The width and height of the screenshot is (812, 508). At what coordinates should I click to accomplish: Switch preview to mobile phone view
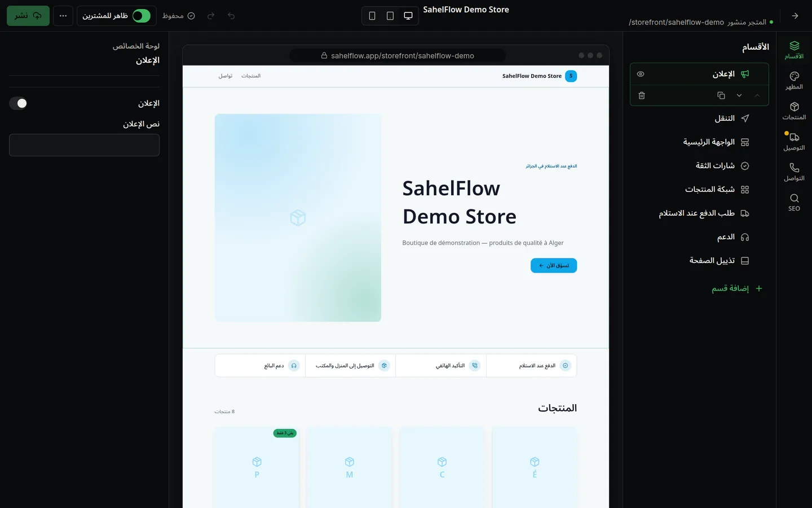point(372,16)
